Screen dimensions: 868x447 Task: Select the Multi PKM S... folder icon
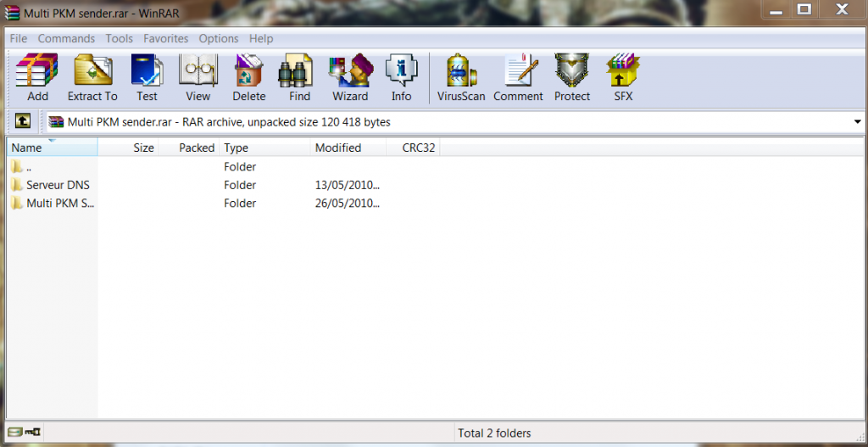point(17,204)
